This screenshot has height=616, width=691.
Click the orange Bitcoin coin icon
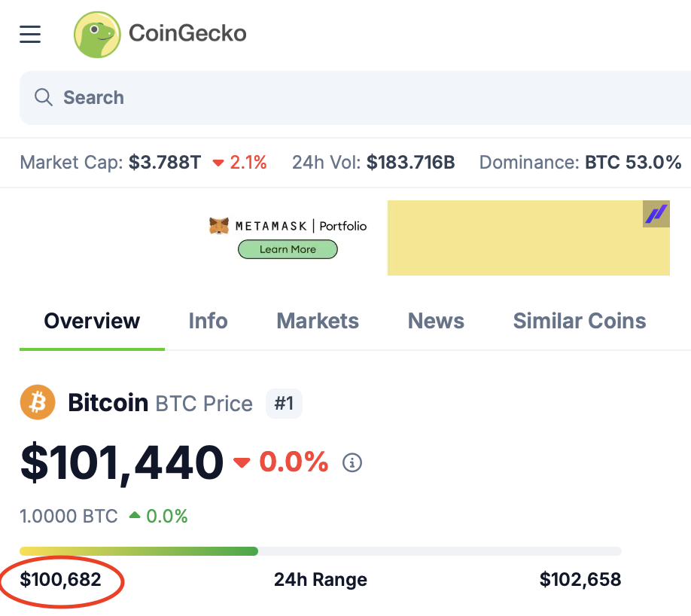click(x=38, y=403)
